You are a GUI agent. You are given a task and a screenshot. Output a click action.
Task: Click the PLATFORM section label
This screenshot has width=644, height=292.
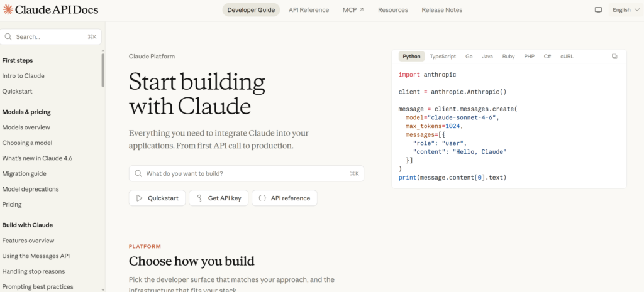point(145,247)
